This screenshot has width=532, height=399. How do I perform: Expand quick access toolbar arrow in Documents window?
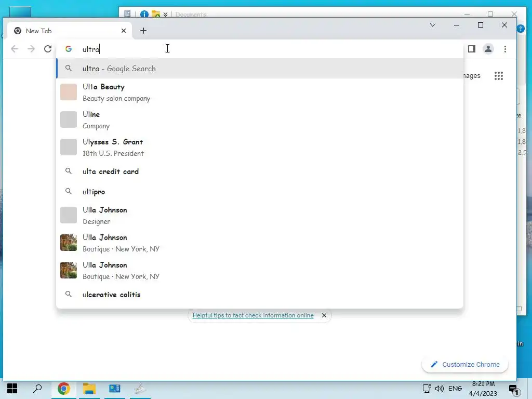coord(165,14)
